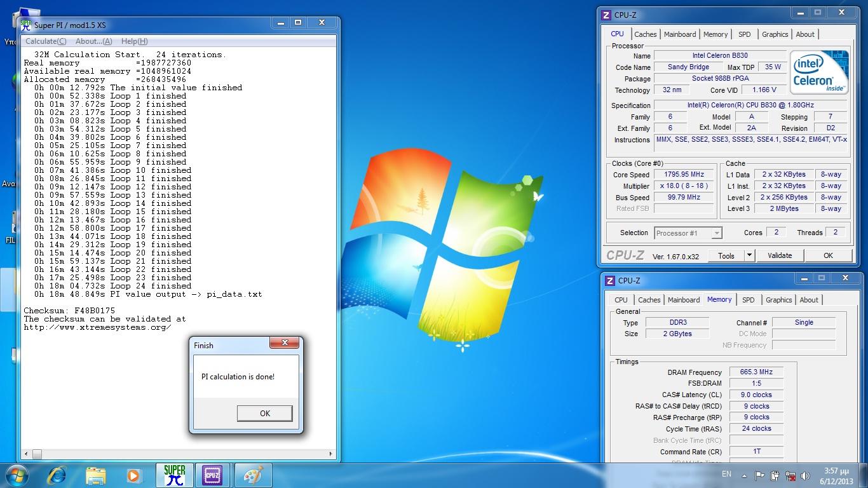The width and height of the screenshot is (868, 488).
Task: Open the Tools dropdown arrow in CPU-Z
Action: click(x=749, y=255)
